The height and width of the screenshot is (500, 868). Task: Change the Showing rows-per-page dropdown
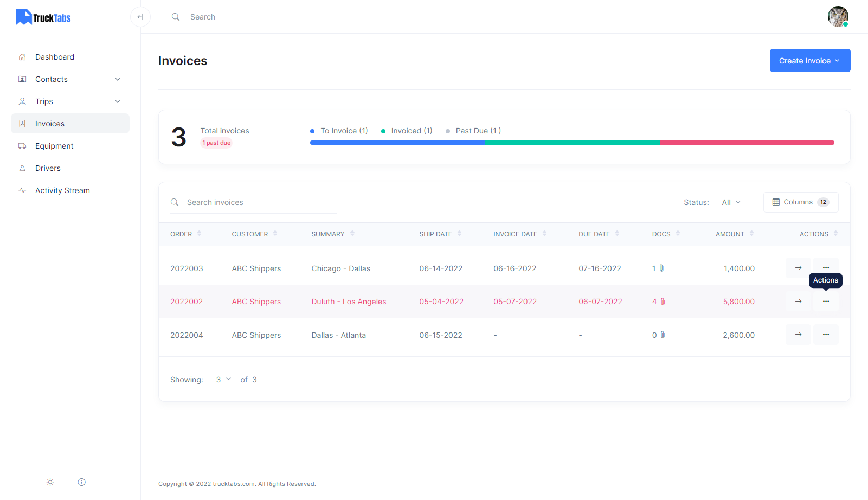click(223, 380)
